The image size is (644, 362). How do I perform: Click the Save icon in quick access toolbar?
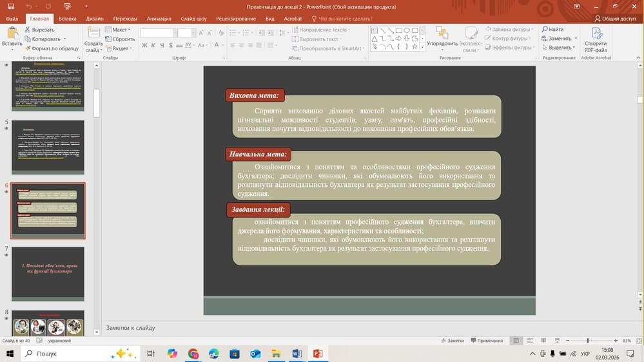point(10,6)
